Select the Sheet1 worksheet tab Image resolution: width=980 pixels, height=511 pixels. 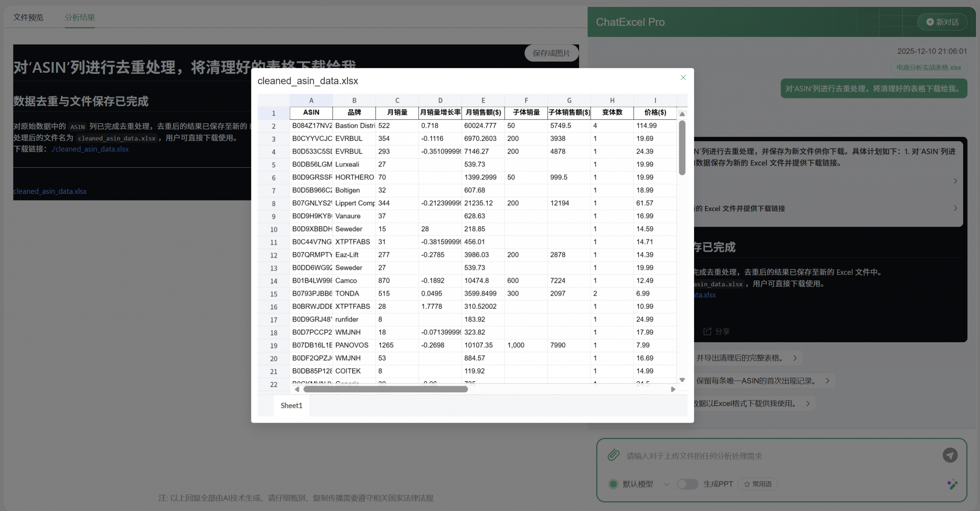tap(291, 405)
